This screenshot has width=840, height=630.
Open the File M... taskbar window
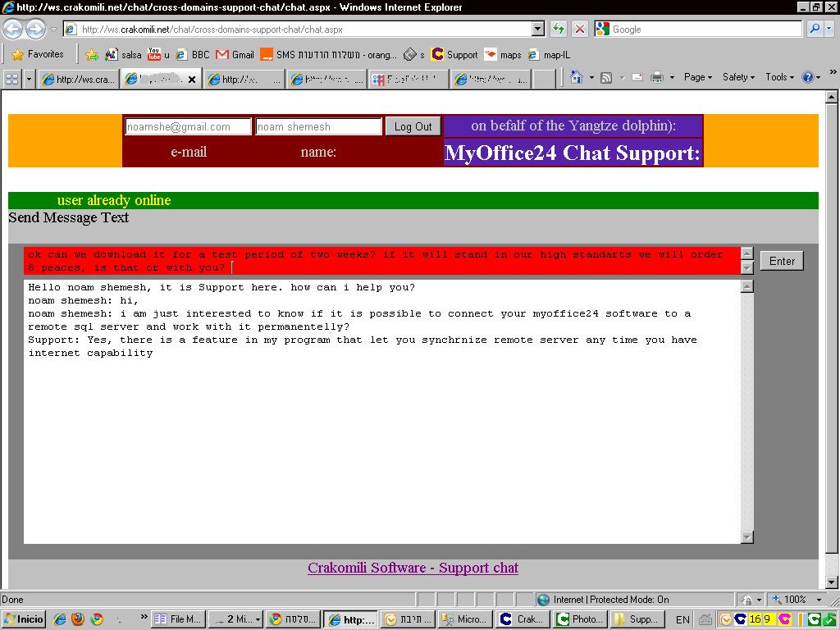tap(178, 619)
